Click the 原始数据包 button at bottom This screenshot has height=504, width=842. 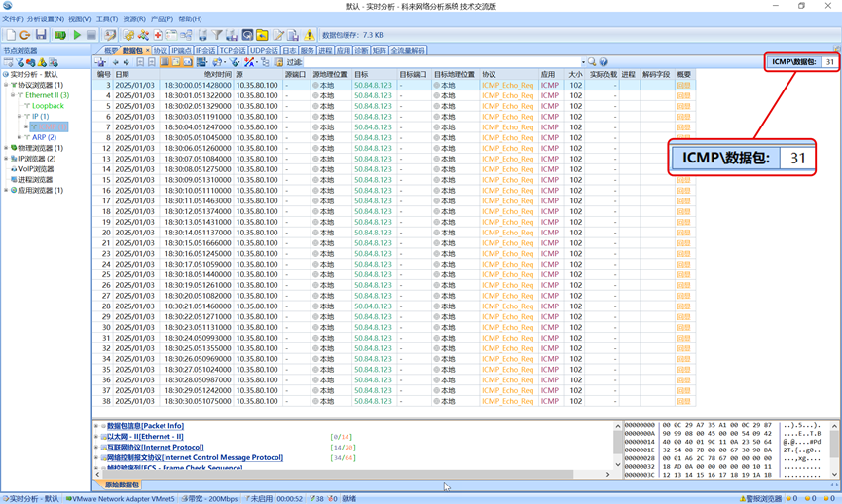pyautogui.click(x=122, y=485)
